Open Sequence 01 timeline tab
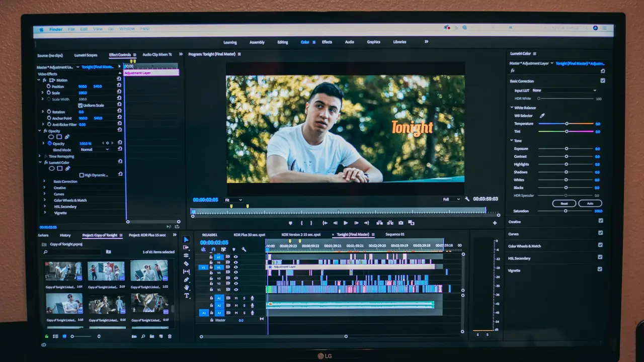644x362 pixels. (x=395, y=234)
